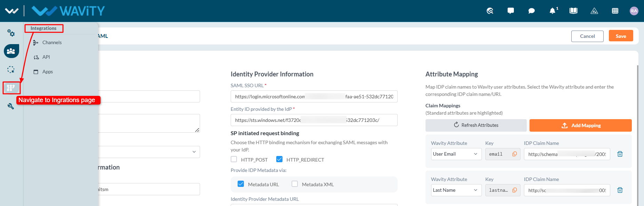Open the User Email attribute dropdown
This screenshot has height=206, width=644.
coord(456,154)
